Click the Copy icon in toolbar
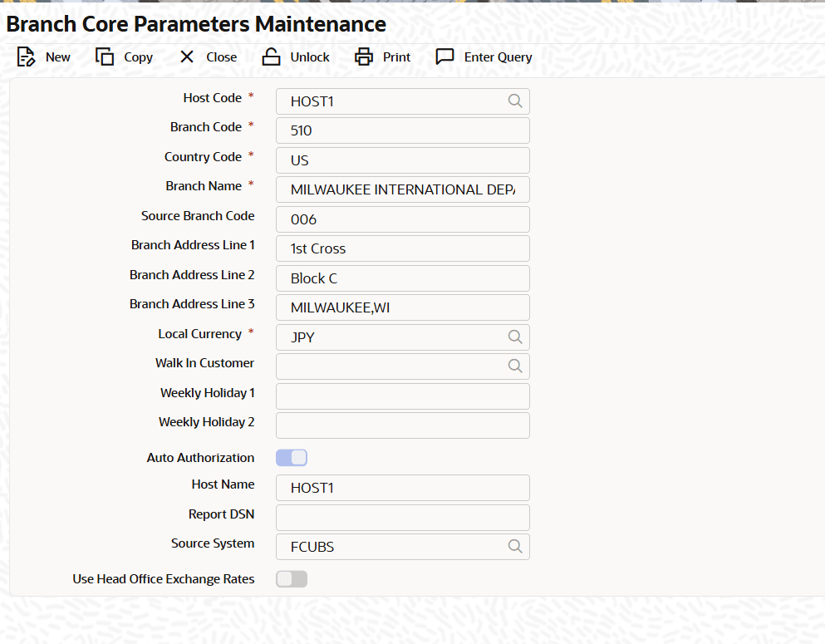This screenshot has width=825, height=644. (x=105, y=57)
